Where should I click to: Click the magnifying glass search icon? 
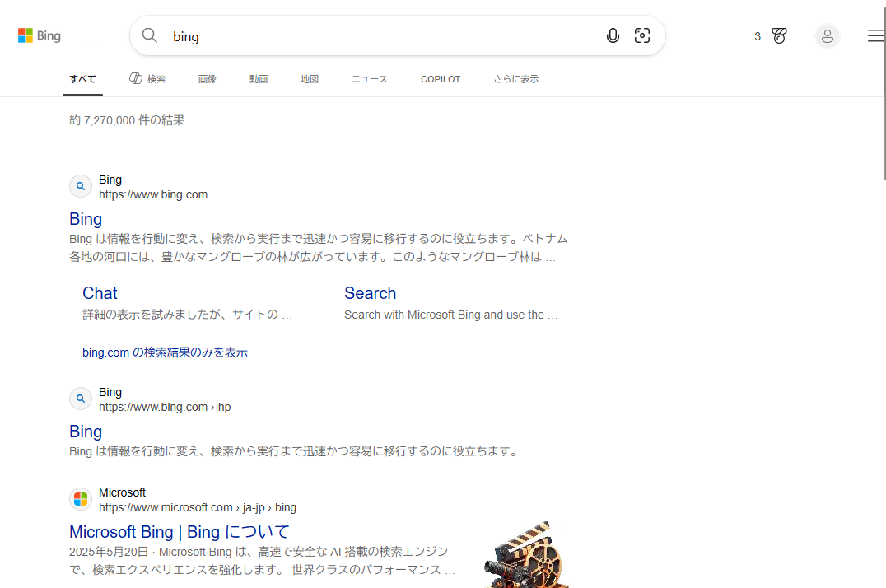coord(150,35)
